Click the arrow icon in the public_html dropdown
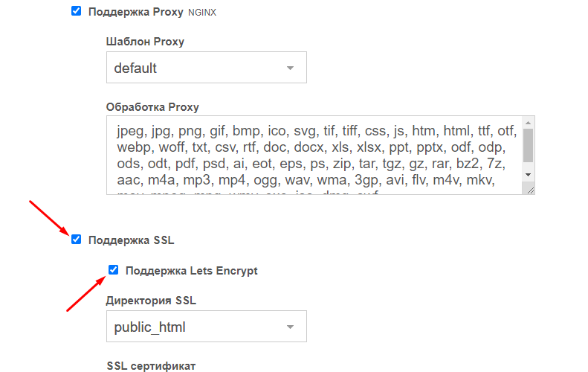 click(291, 327)
